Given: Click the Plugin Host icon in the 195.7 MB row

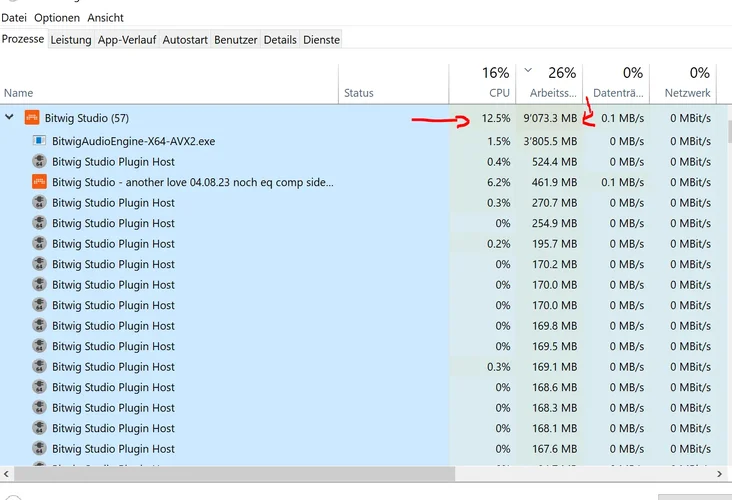Looking at the screenshot, I should coord(39,243).
